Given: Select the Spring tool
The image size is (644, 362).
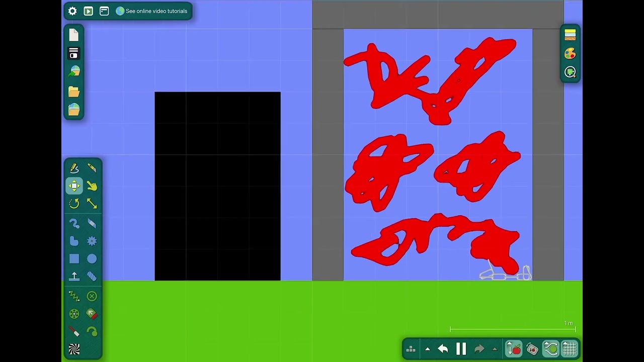Looking at the screenshot, I should point(74,296).
